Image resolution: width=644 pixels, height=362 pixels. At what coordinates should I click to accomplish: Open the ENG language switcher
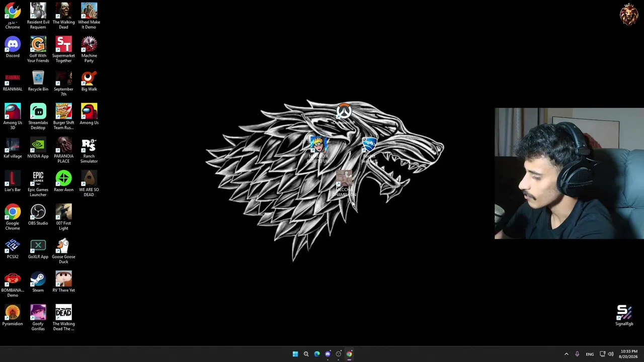(590, 354)
